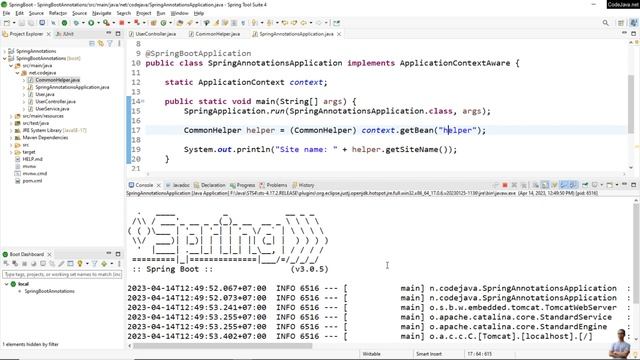Click Link with Editor icon in Project Explorer
Viewport: 640px width, 360px height.
[x=101, y=43]
